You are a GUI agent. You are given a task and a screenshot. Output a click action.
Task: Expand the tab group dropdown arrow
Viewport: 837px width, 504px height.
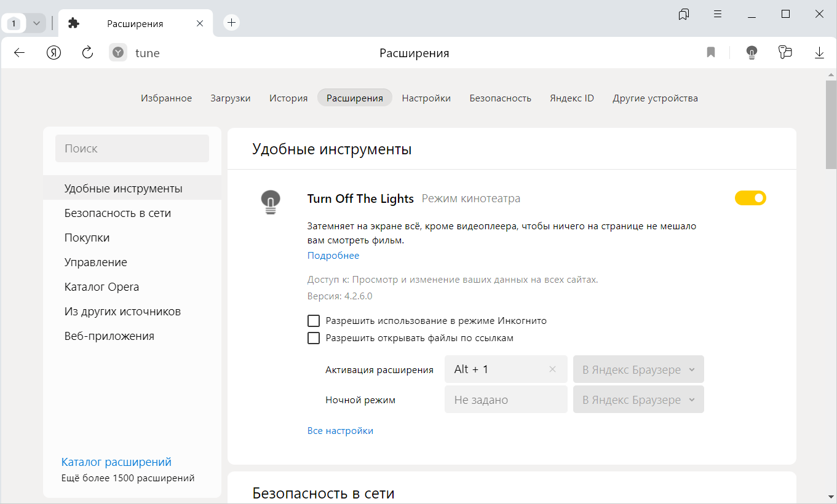point(36,23)
